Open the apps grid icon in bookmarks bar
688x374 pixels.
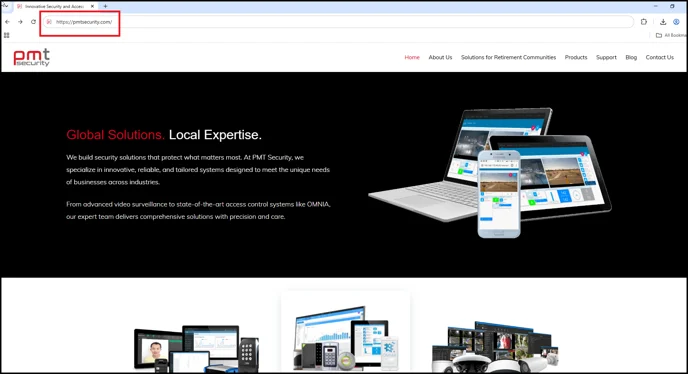tap(7, 35)
